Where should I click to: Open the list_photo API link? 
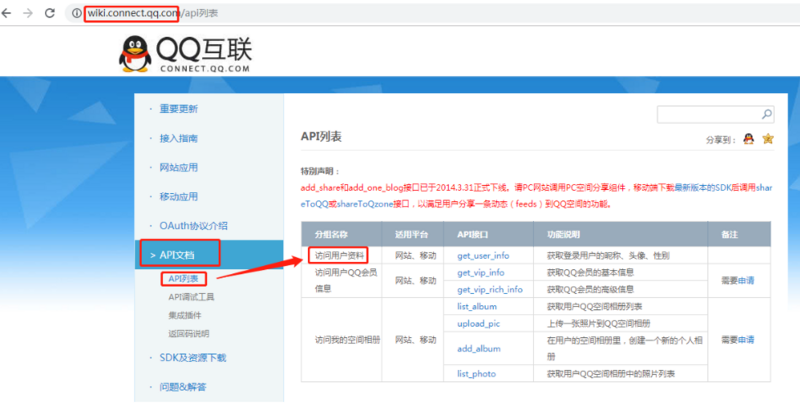pyautogui.click(x=476, y=374)
